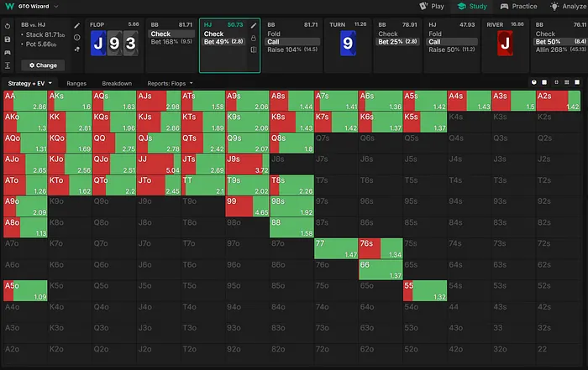Click the pencil icon in HJ action panel

tap(253, 26)
